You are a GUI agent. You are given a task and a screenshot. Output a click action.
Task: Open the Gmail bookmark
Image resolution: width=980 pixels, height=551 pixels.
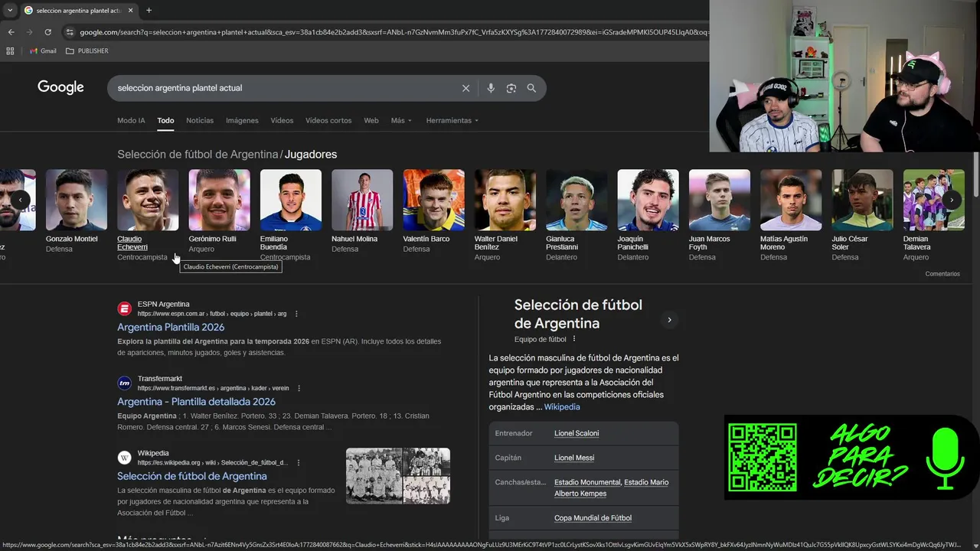coord(43,51)
